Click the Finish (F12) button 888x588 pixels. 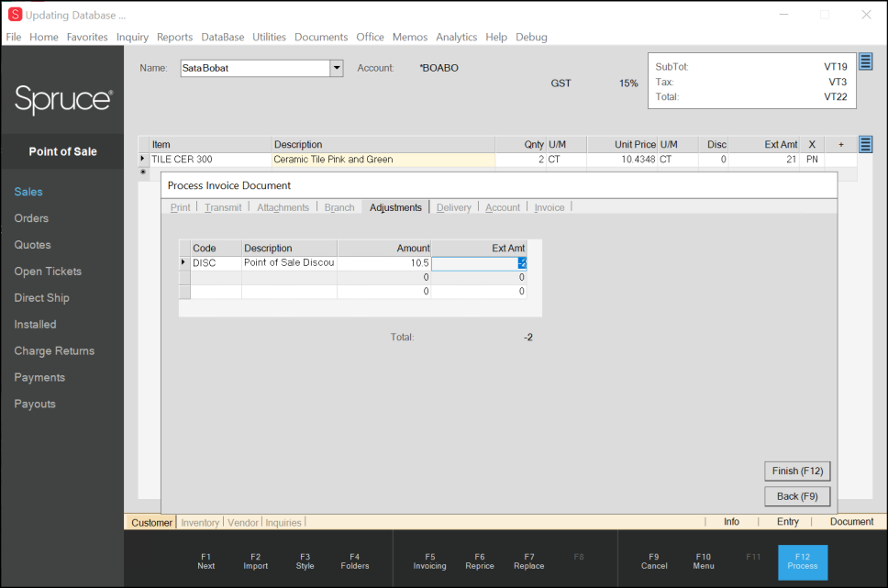click(x=797, y=471)
